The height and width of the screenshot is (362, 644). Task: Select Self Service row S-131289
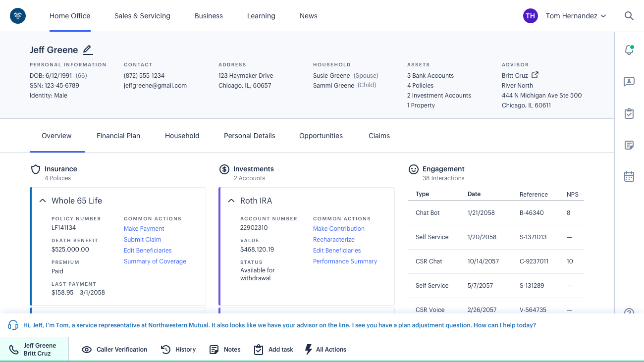[x=496, y=286]
